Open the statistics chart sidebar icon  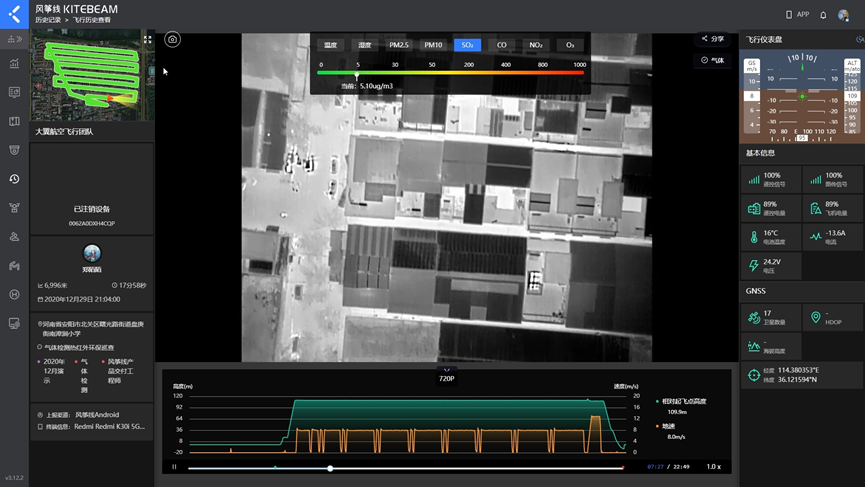point(14,63)
